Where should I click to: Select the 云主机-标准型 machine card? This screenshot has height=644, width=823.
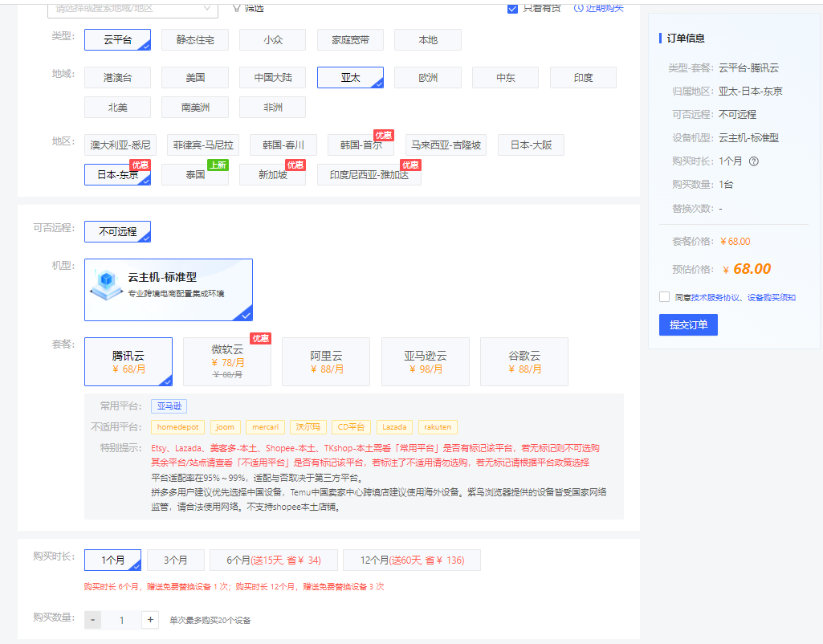click(x=169, y=290)
